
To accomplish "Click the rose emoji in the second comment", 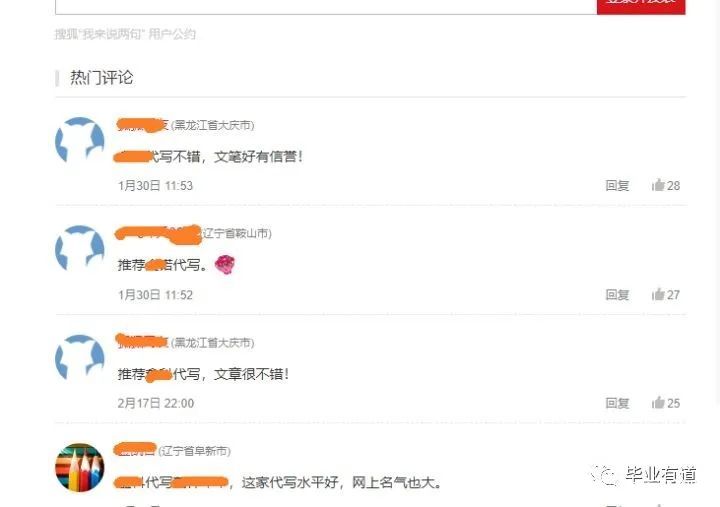I will pyautogui.click(x=225, y=265).
